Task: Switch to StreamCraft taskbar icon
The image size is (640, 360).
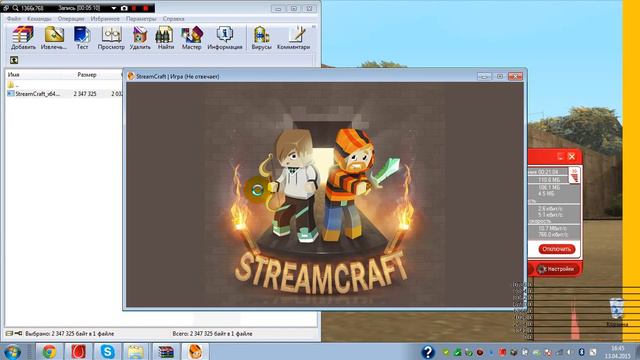Action: [x=195, y=351]
